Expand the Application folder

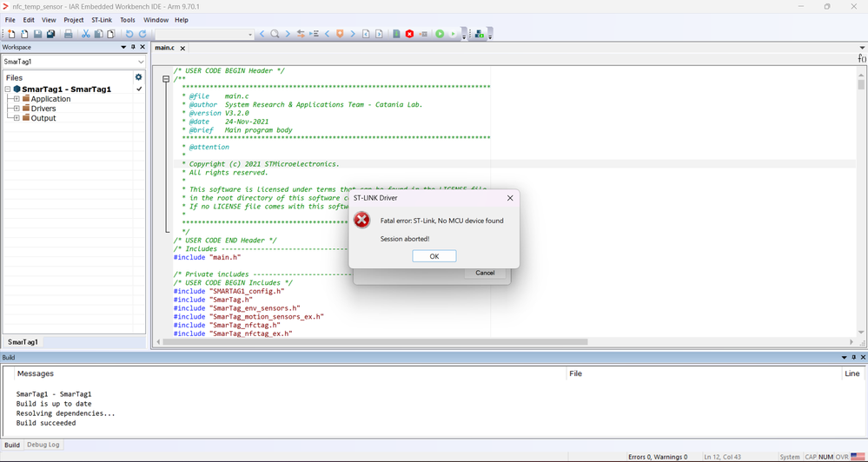point(17,99)
